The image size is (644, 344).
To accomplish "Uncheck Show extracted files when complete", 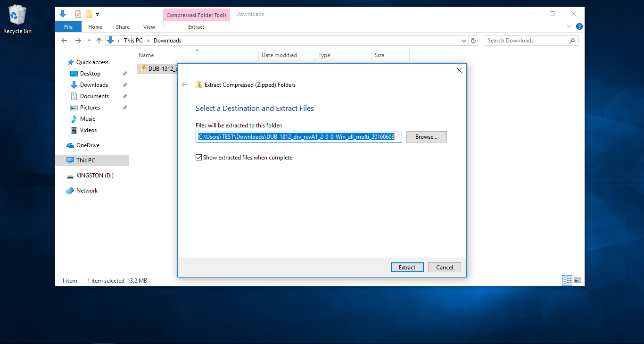I will tap(198, 158).
